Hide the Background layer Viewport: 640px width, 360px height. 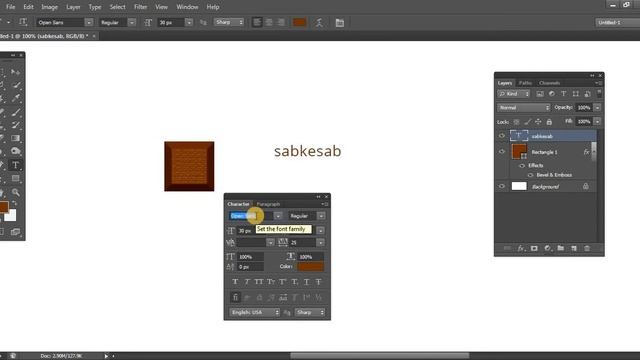(x=502, y=186)
